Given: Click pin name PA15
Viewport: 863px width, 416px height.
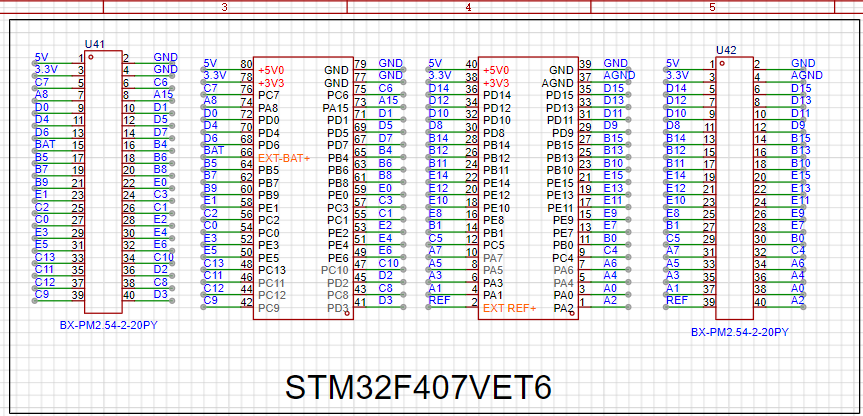Looking at the screenshot, I should coord(335,108).
